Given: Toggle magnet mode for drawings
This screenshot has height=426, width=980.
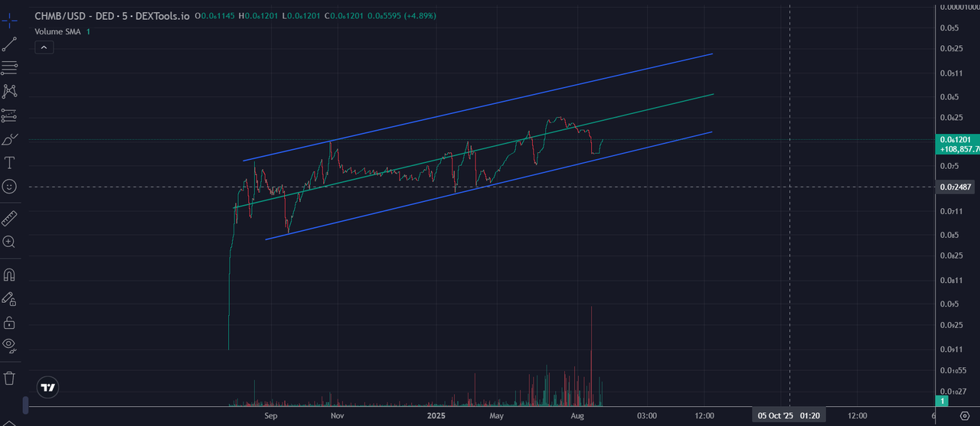Looking at the screenshot, I should [9, 274].
